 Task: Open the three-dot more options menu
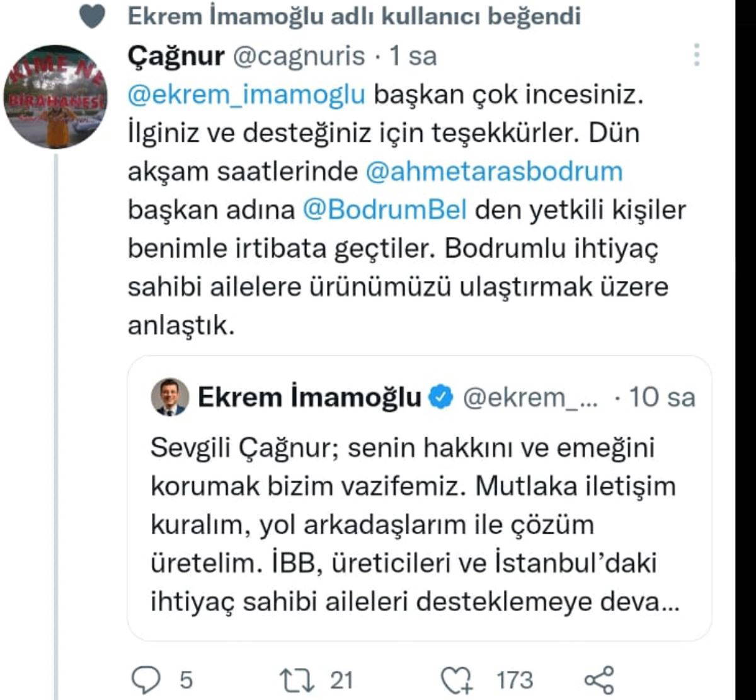click(697, 55)
